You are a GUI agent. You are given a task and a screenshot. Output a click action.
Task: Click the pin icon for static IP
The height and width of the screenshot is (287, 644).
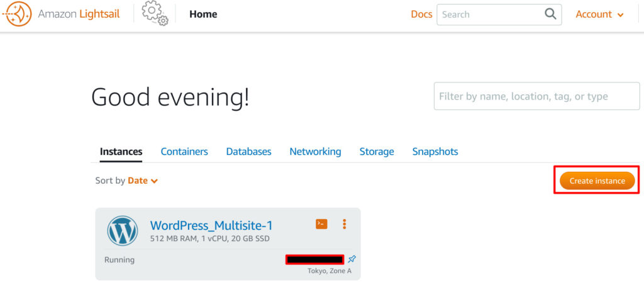click(x=352, y=259)
